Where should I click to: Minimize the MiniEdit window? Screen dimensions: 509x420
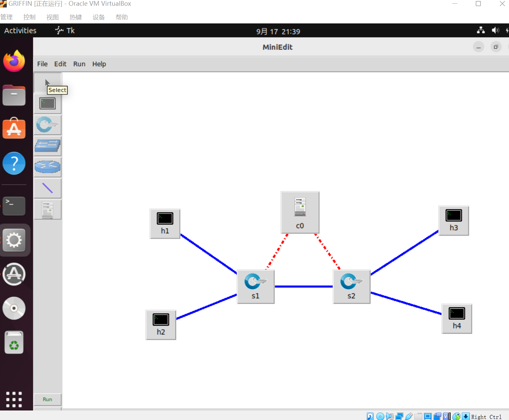(x=478, y=47)
